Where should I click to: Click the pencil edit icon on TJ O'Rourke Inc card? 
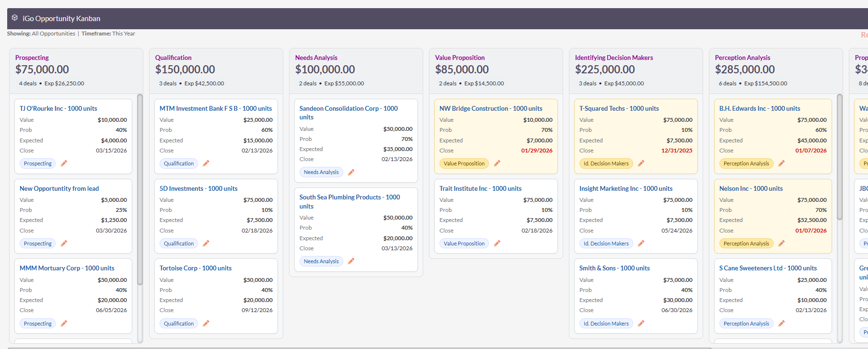[x=64, y=163]
